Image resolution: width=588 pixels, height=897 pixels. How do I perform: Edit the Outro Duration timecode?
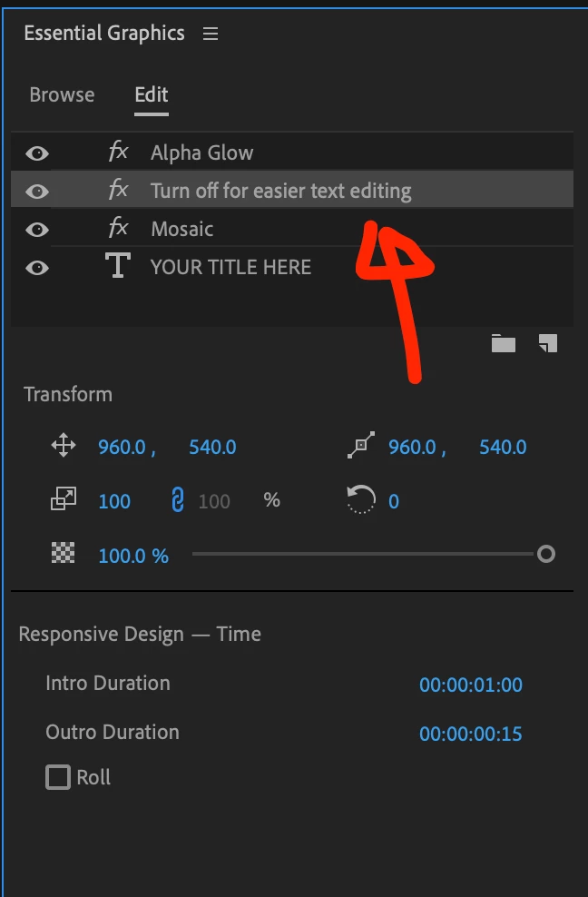click(x=471, y=734)
